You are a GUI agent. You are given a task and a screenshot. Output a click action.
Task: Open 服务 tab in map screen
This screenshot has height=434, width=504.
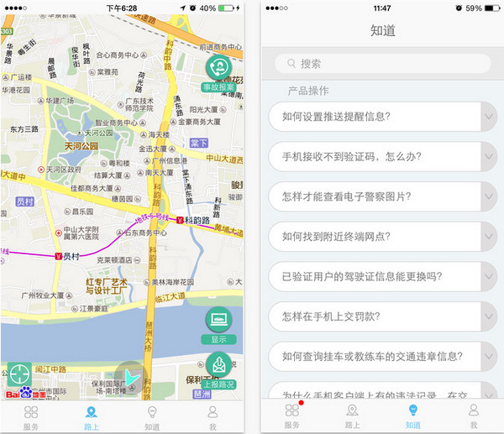coord(31,418)
